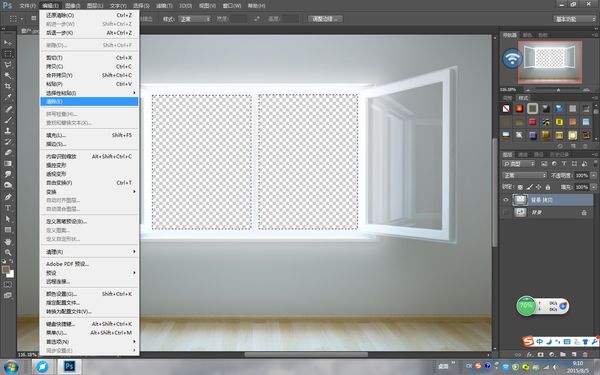Viewport: 600px width, 375px height.
Task: Select the Eyedropper tool
Action: tap(8, 98)
